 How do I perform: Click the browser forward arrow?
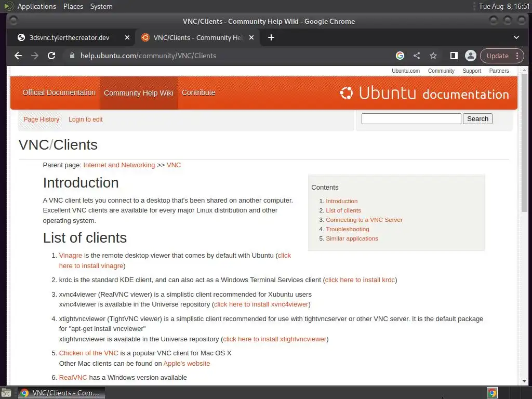click(35, 56)
